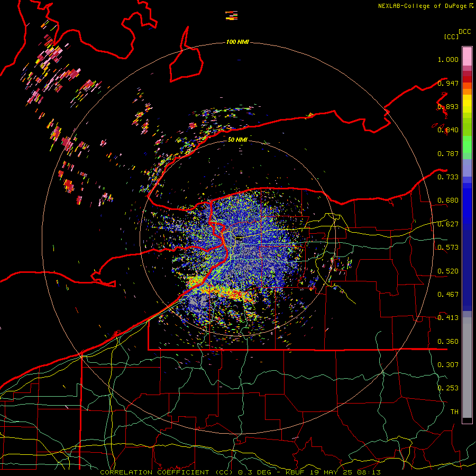This screenshot has height=476, width=476.
Task: Click the 0.360 legend value
Action: [448, 342]
